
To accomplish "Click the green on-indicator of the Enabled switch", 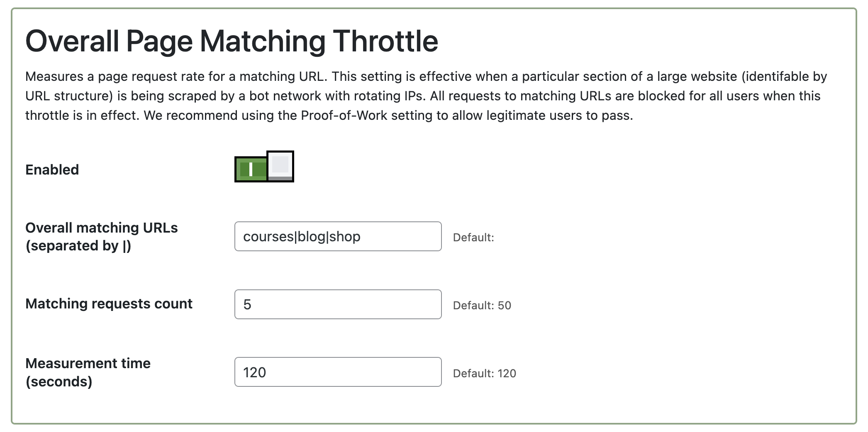I will click(x=251, y=169).
